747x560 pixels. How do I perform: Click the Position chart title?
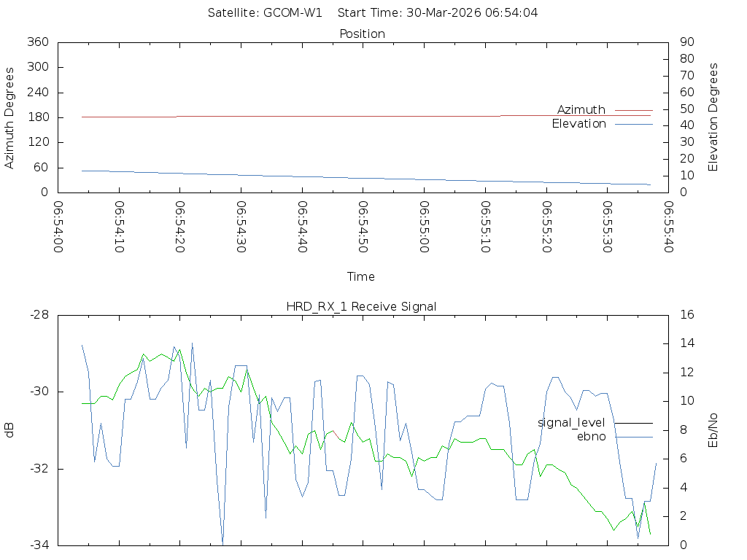coord(362,34)
